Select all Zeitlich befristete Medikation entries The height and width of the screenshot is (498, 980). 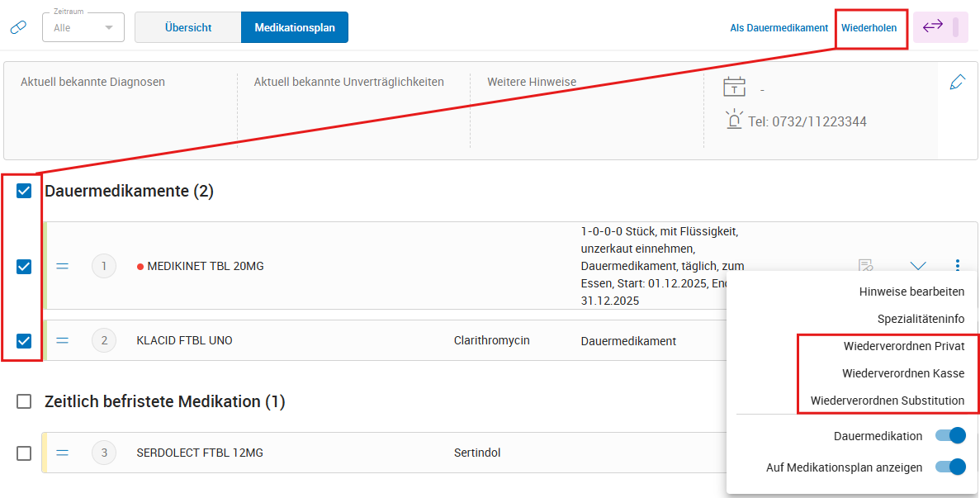click(x=24, y=401)
